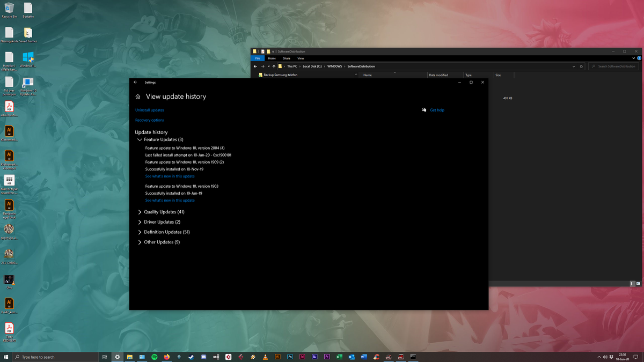Screen dimensions: 644x362
Task: Open Adobe Photoshop from the taskbar
Action: point(290,357)
